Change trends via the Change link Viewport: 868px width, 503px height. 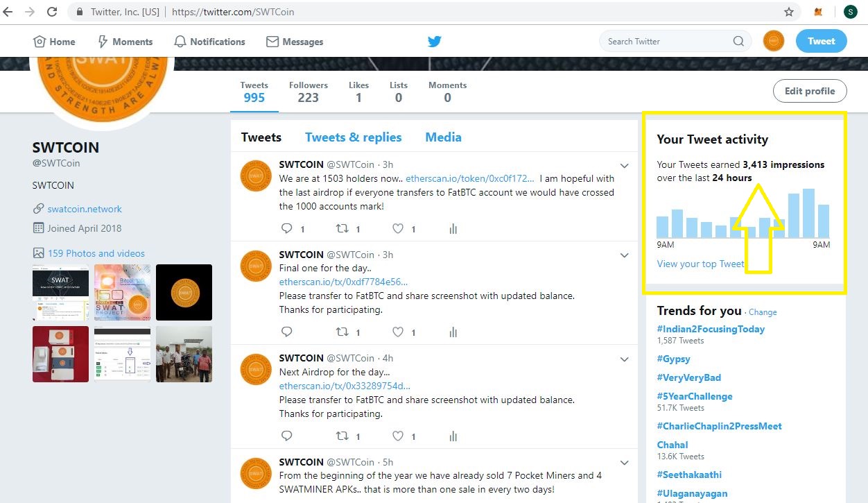tap(763, 312)
